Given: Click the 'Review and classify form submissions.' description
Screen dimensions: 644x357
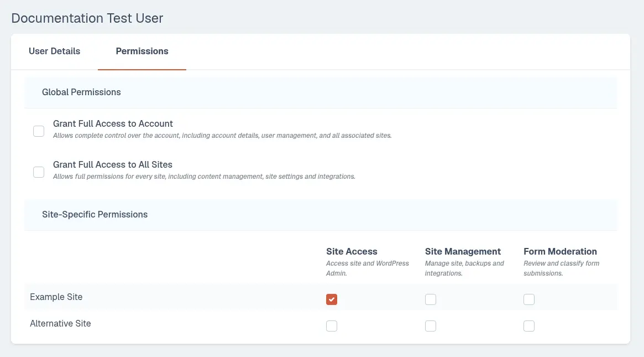Looking at the screenshot, I should pyautogui.click(x=562, y=268).
